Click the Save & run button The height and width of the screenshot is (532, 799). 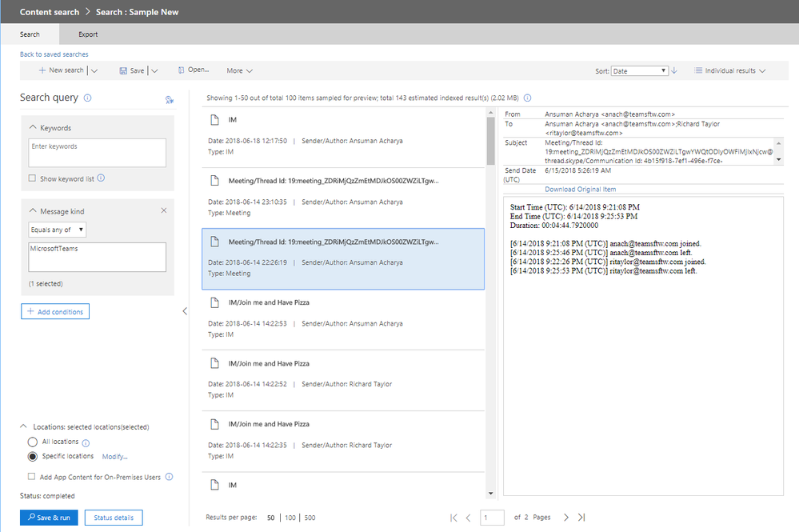49,518
